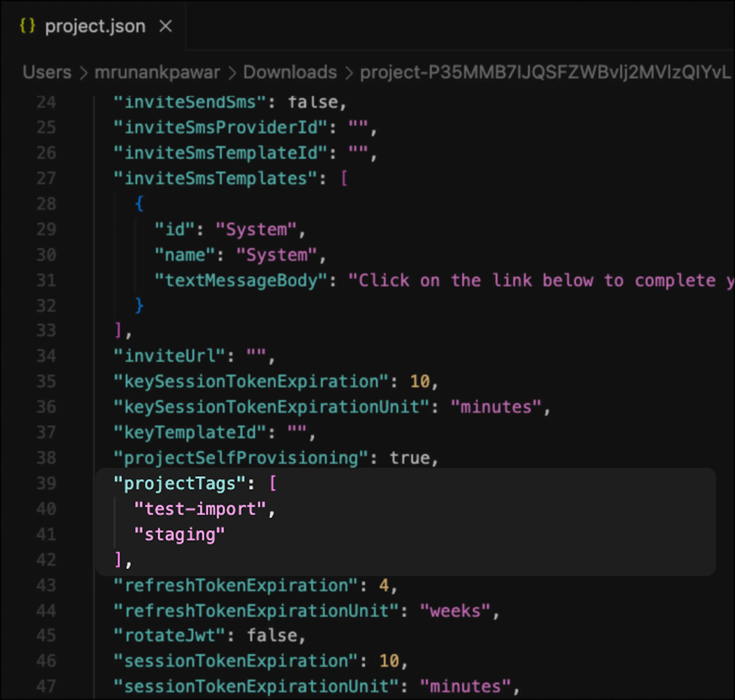
Task: Click line number 39 to select the projectTags line
Action: [46, 483]
